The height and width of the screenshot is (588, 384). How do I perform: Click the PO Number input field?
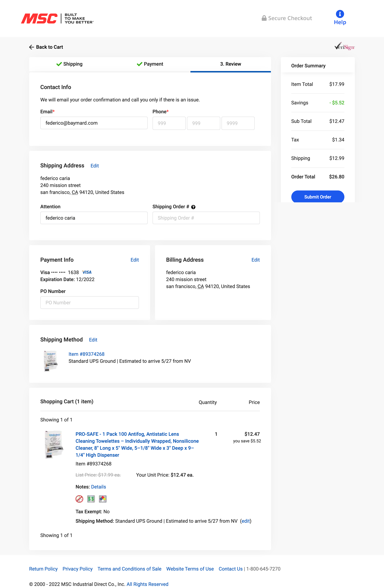tap(89, 302)
